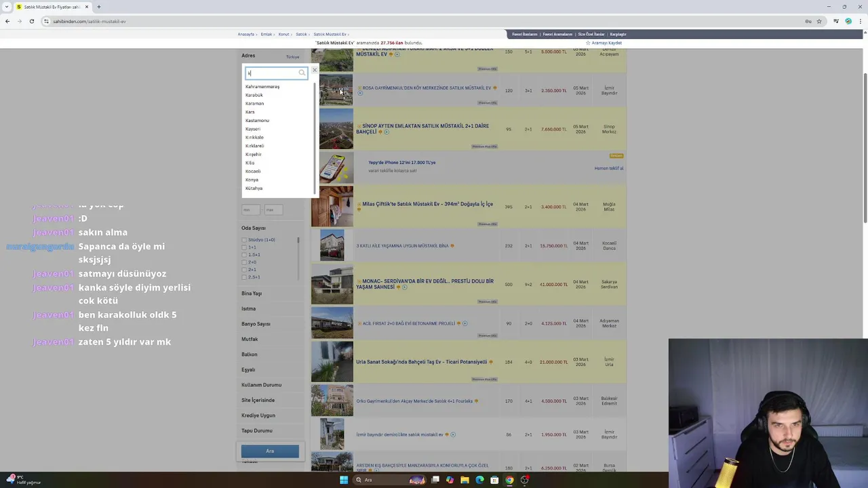Click Hemen teklif al ad link
Image resolution: width=868 pixels, height=488 pixels.
pos(609,168)
